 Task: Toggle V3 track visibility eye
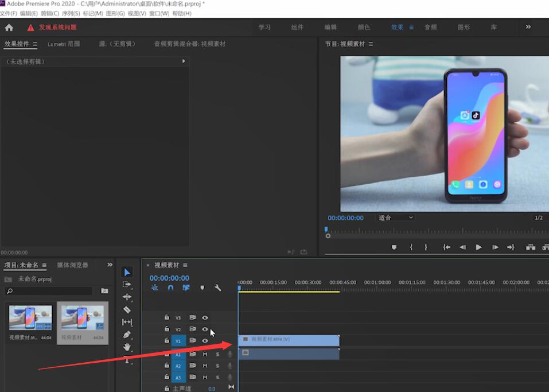[x=205, y=318]
